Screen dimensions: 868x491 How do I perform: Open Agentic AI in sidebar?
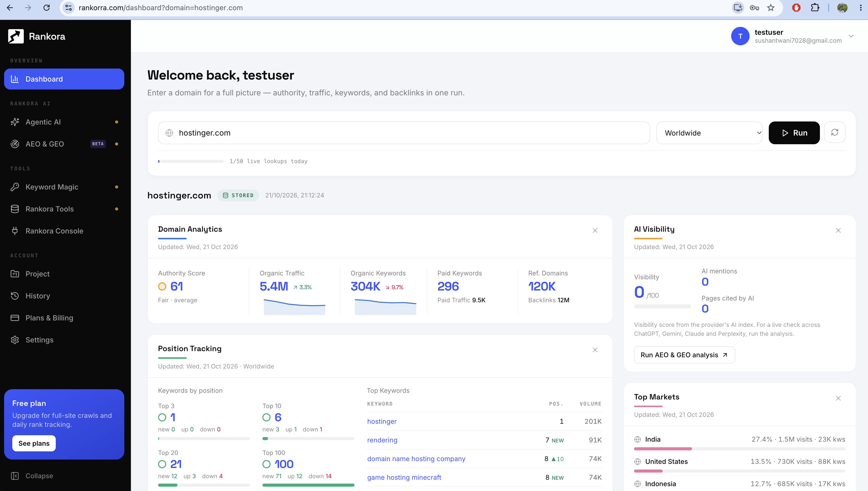pyautogui.click(x=64, y=122)
